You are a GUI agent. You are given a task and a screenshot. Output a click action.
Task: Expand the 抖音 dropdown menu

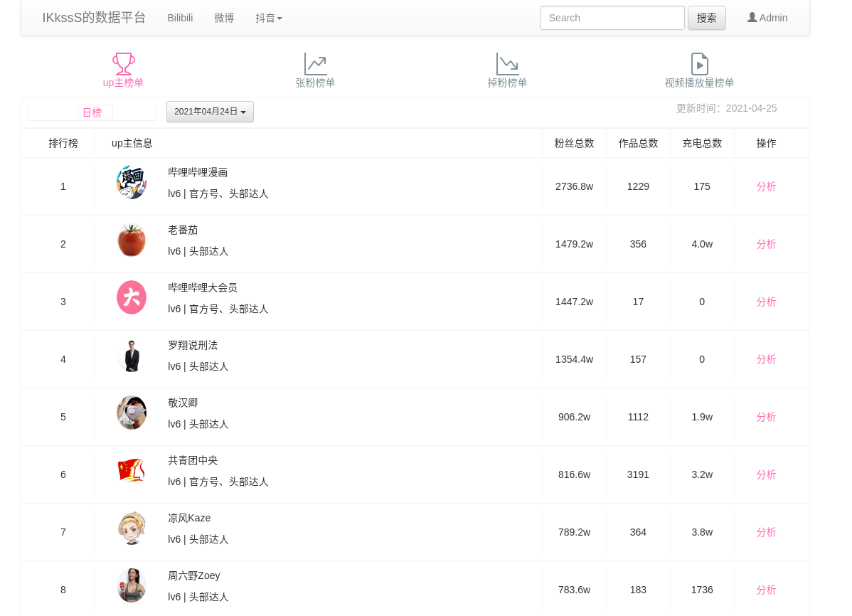[268, 18]
